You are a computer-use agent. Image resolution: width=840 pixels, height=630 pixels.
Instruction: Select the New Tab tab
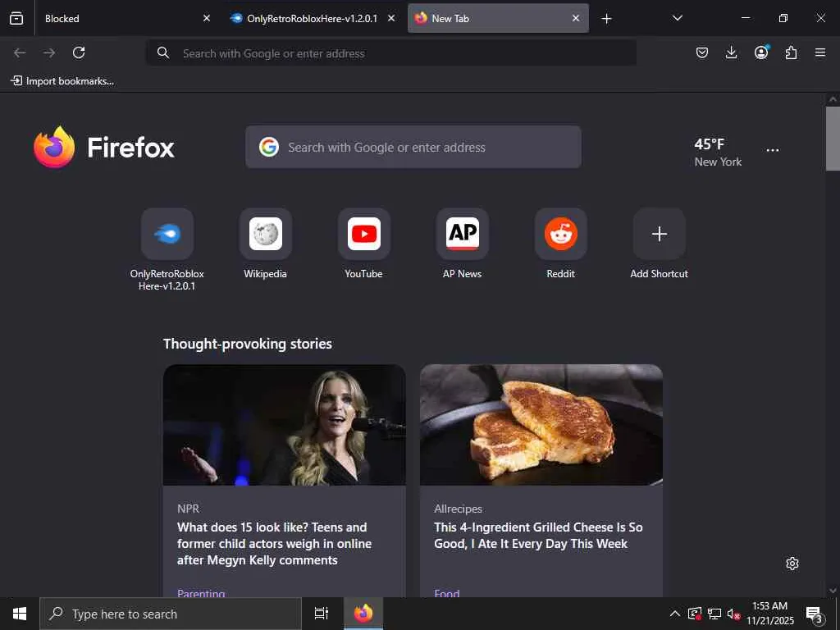pyautogui.click(x=498, y=18)
